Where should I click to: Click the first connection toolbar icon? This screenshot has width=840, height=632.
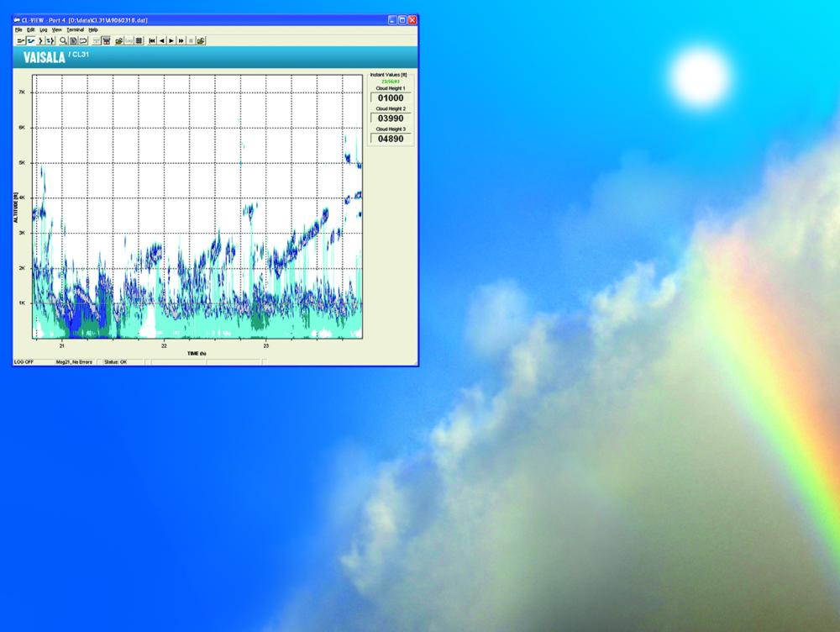(x=20, y=40)
